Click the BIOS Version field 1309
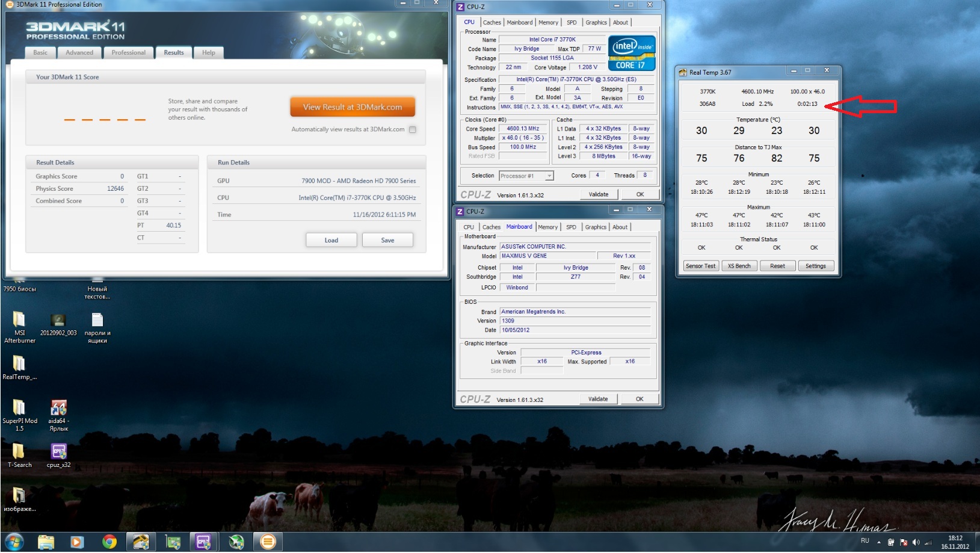The image size is (980, 553). (575, 321)
